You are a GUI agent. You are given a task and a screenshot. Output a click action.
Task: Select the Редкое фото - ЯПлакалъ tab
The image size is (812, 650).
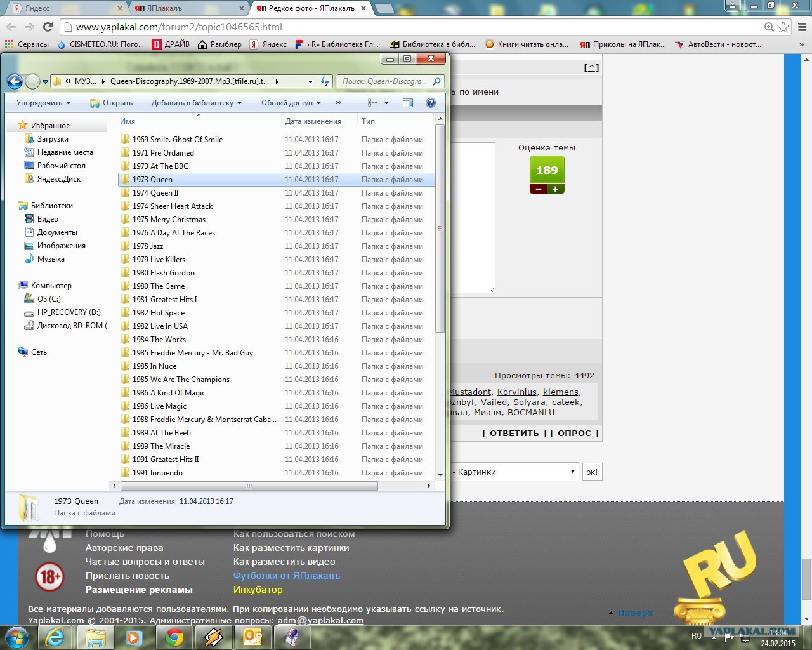tap(311, 8)
